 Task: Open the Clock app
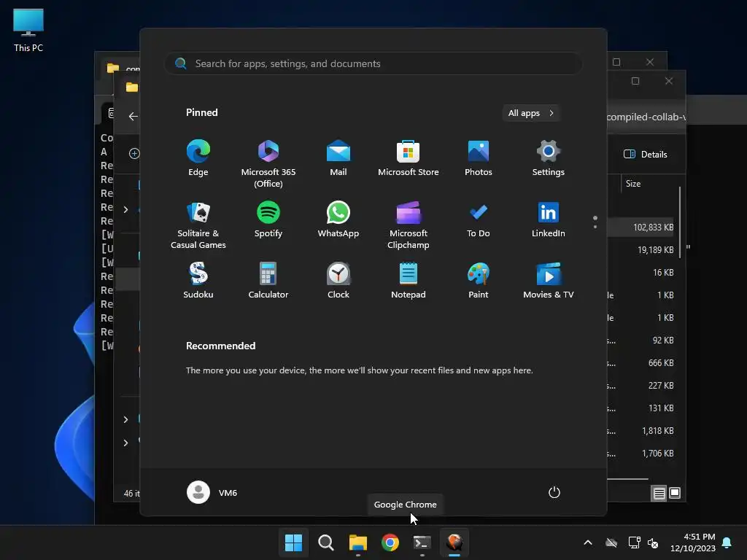338,281
